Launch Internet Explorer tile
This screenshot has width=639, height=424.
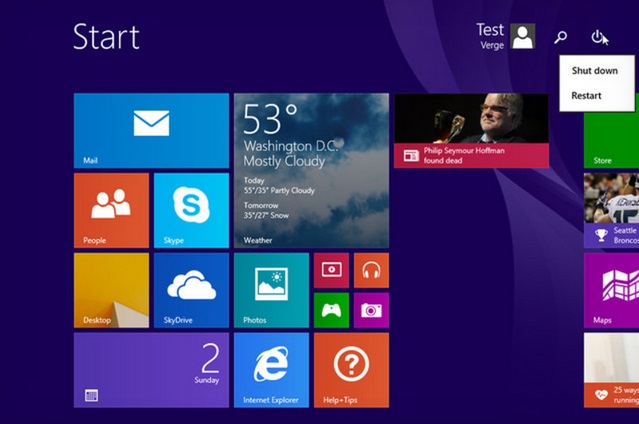tap(271, 370)
